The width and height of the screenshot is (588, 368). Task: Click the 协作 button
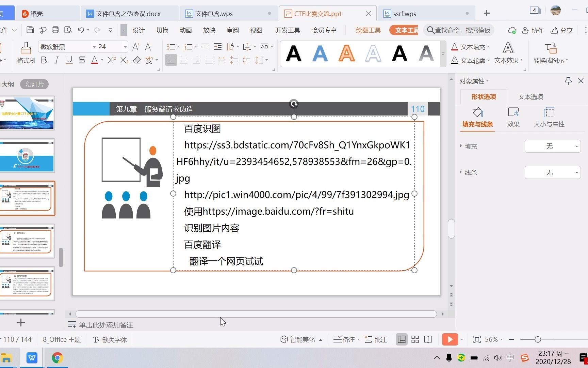click(x=533, y=30)
